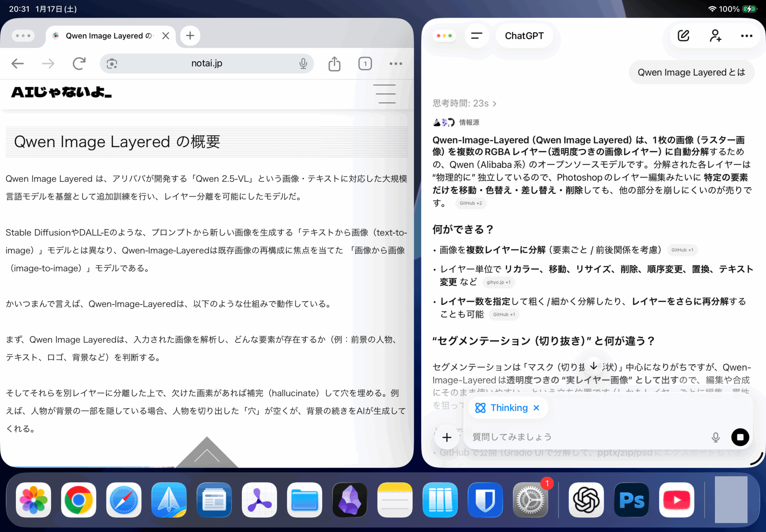Start a new chat with compose icon

[683, 36]
